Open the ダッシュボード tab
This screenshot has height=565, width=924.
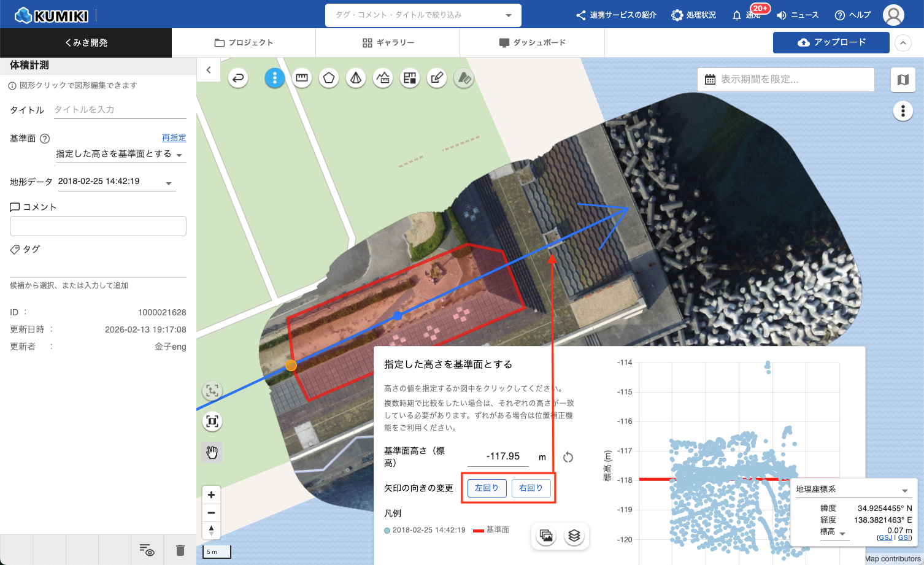(x=532, y=42)
